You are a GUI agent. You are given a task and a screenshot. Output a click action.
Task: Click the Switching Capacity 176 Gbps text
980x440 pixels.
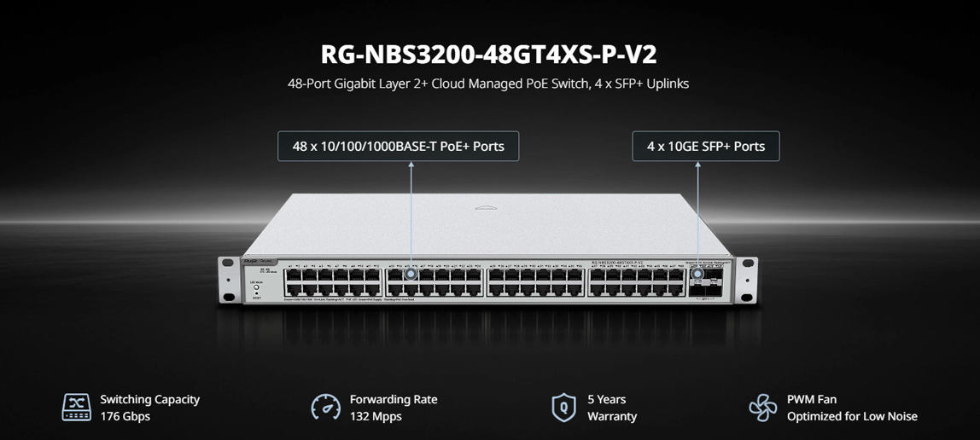(x=150, y=408)
